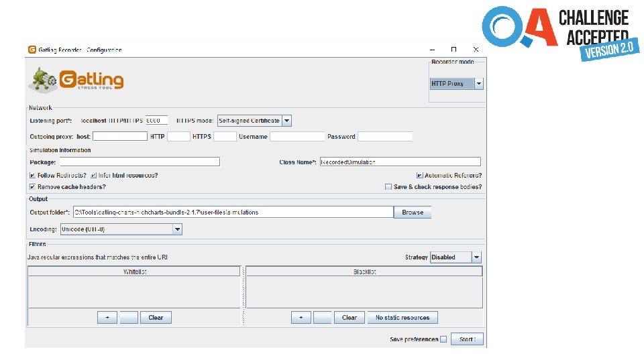Click the Browse button
This screenshot has height=362, width=644.
point(413,213)
